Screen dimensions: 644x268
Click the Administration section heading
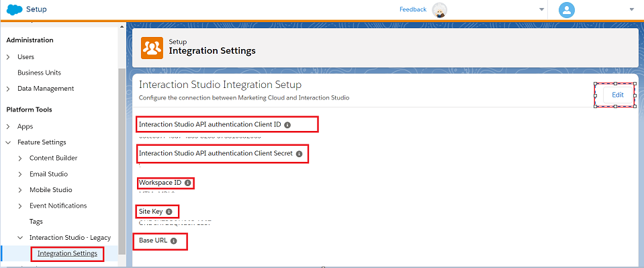[30, 40]
